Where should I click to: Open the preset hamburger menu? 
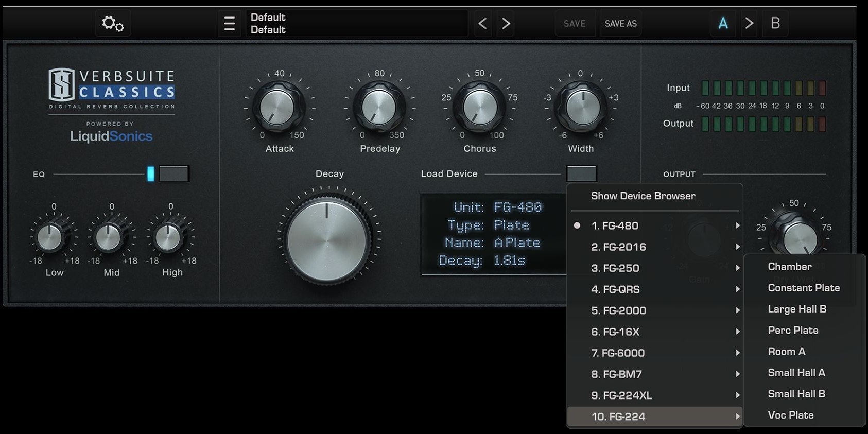coord(230,24)
